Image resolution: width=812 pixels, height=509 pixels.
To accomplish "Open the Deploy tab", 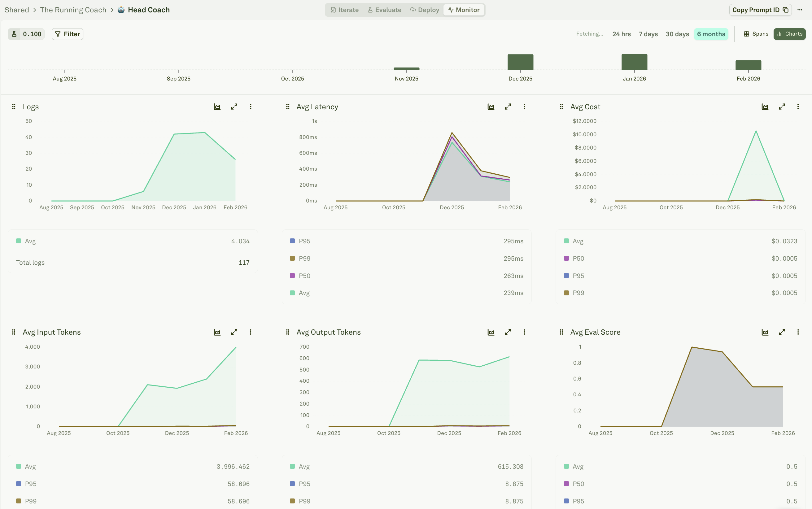I will pyautogui.click(x=425, y=10).
